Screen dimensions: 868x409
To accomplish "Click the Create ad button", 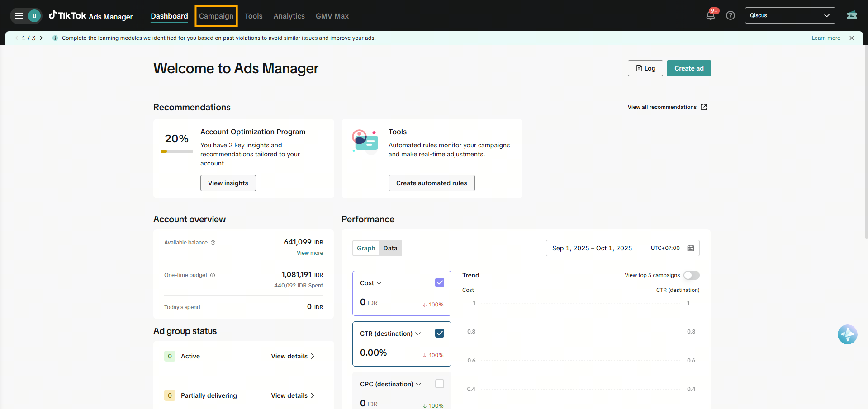I will click(x=688, y=68).
